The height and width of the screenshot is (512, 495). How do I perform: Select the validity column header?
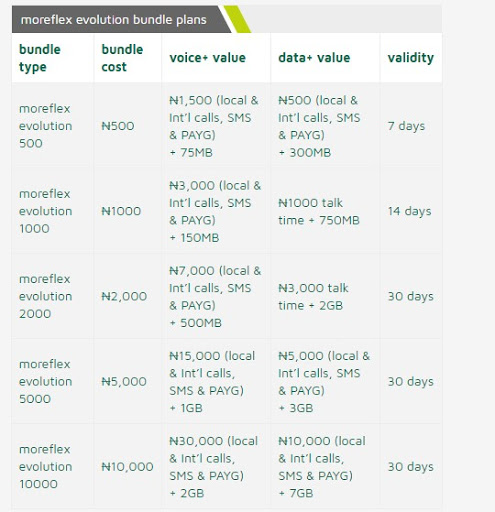pyautogui.click(x=411, y=58)
